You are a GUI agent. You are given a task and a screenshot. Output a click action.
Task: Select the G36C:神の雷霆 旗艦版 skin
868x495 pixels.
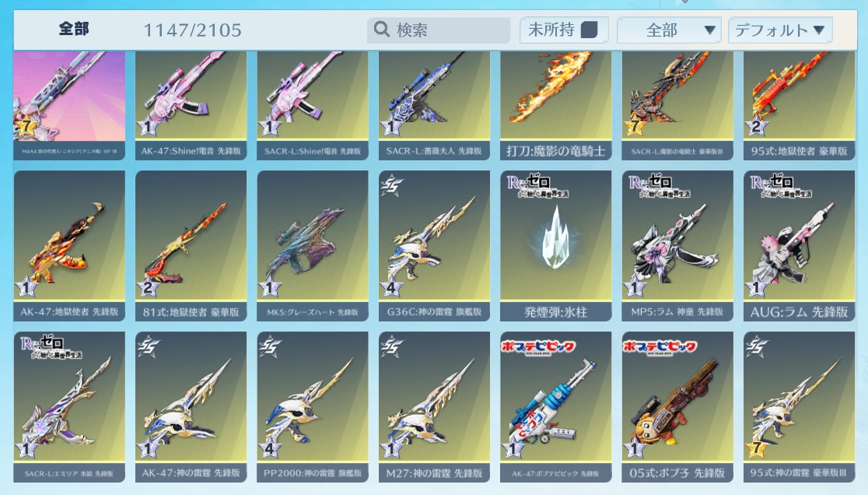[x=435, y=246]
